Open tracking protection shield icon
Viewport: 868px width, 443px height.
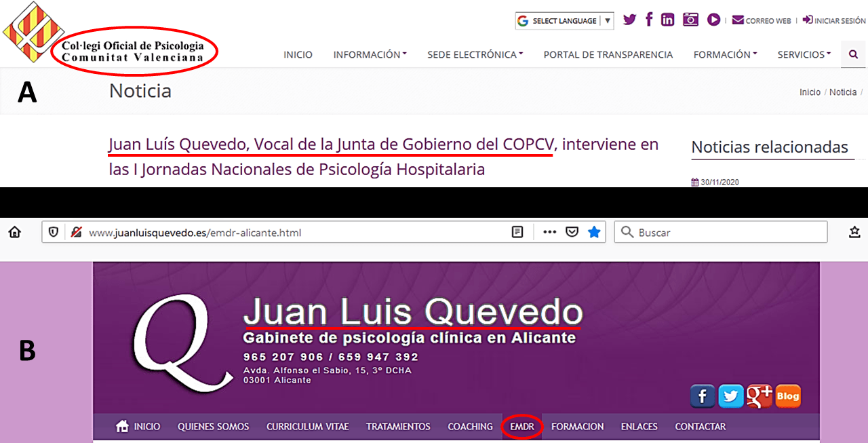[x=54, y=232]
